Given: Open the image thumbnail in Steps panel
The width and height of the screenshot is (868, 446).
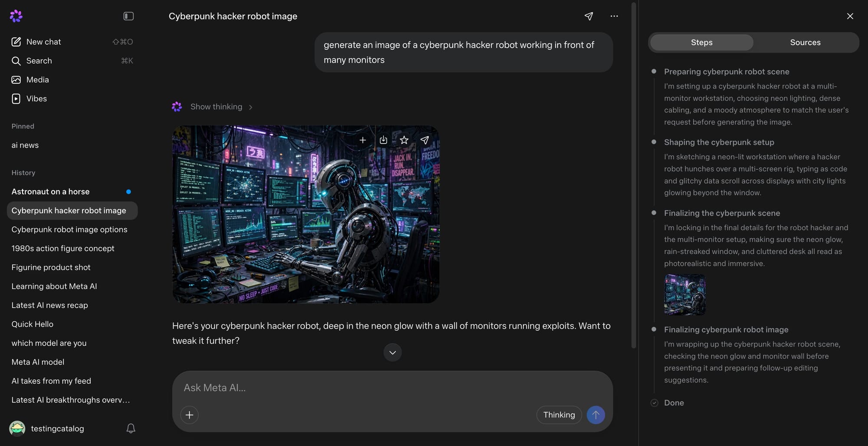Looking at the screenshot, I should [684, 295].
